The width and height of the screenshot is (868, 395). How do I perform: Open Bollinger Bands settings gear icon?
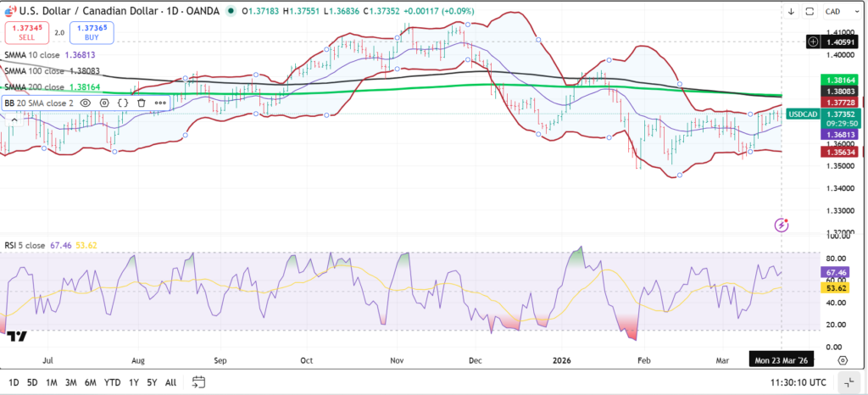(x=104, y=103)
